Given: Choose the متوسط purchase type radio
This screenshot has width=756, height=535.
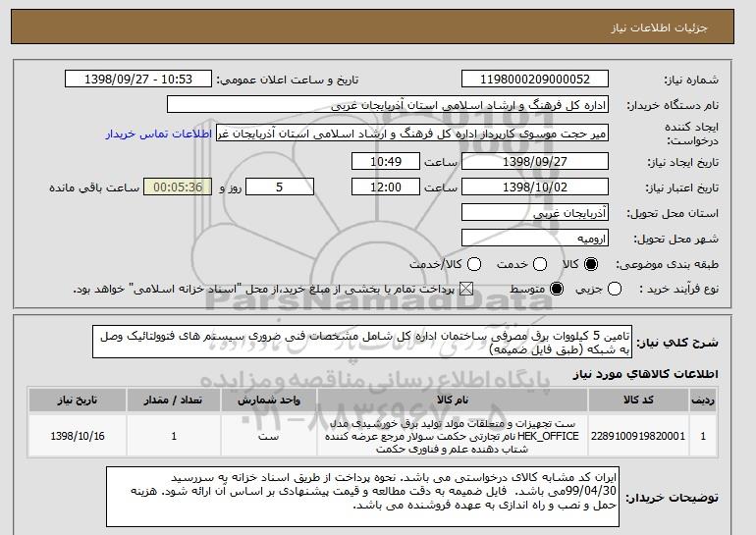Looking at the screenshot, I should (557, 290).
